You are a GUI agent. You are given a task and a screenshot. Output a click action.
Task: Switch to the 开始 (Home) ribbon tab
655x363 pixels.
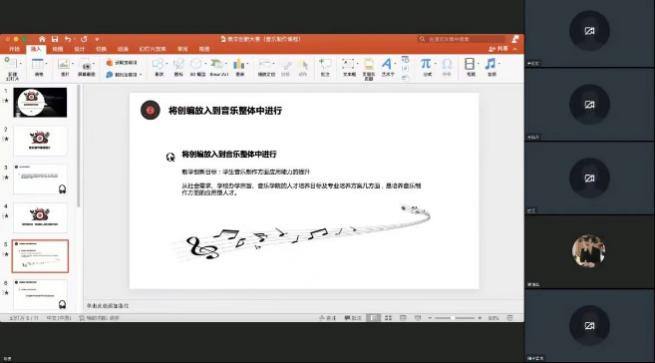[x=15, y=49]
